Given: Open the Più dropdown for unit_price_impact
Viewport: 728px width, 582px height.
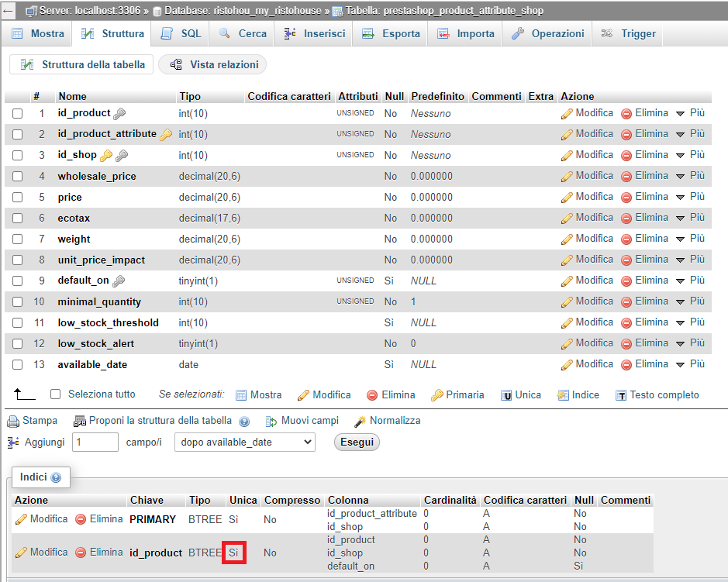Looking at the screenshot, I should click(x=690, y=260).
